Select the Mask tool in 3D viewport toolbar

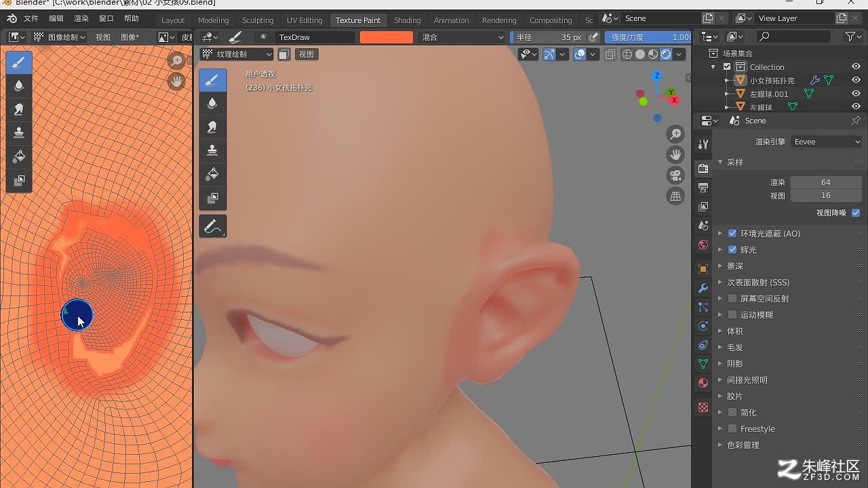[x=212, y=198]
